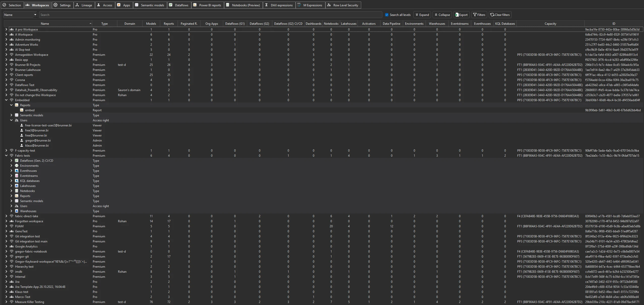
Task: Sort by the Models column header
Action: 151,23
